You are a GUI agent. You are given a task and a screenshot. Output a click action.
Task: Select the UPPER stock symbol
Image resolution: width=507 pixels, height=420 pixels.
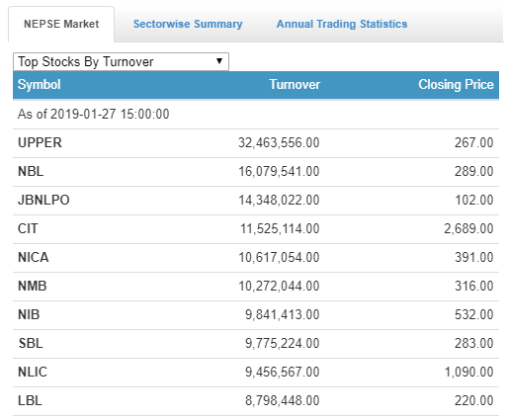(40, 142)
